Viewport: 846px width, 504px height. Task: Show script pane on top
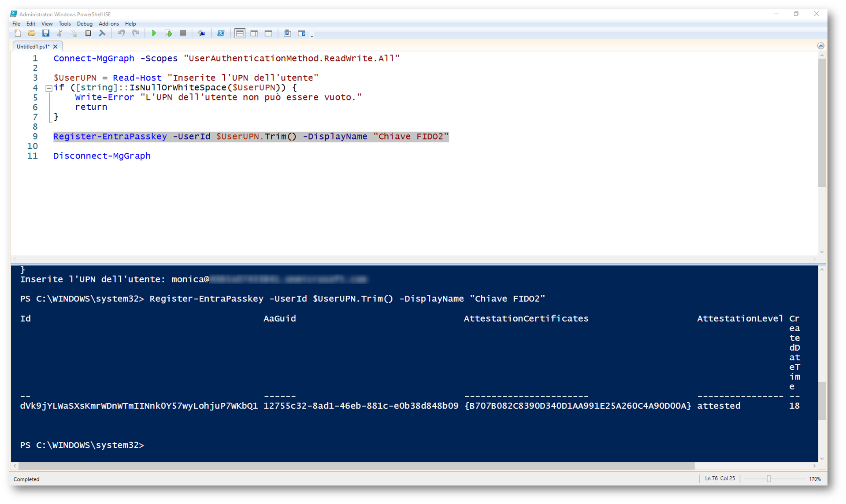pos(240,33)
